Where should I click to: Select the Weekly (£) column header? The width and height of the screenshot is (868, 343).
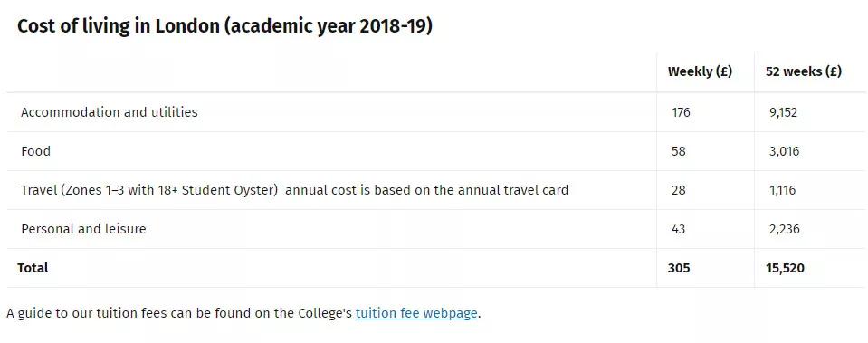pos(700,71)
